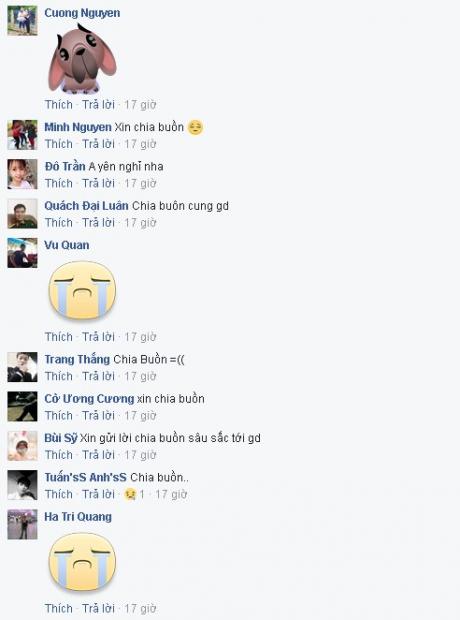
Task: Reply to Vu Quan's sticker comment
Action: click(x=98, y=337)
